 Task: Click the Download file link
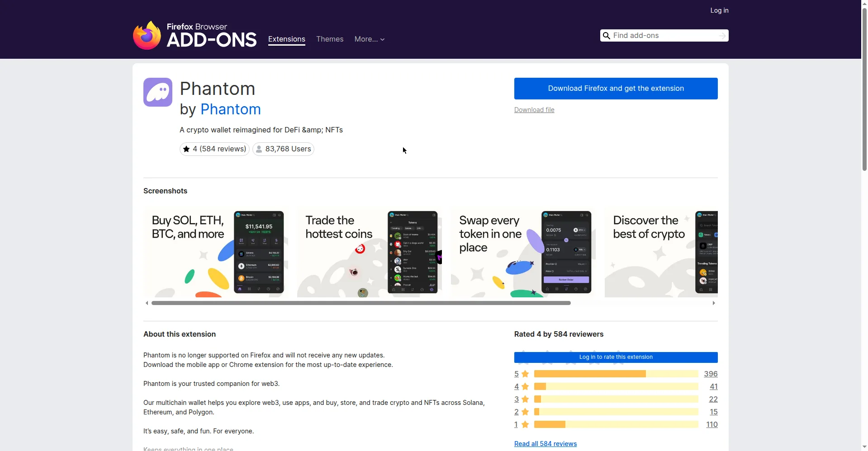pos(534,110)
